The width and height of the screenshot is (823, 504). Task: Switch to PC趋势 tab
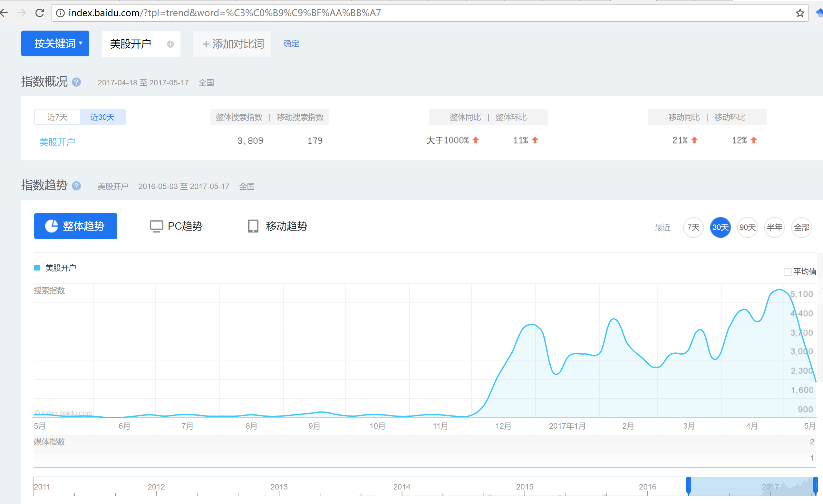point(176,226)
